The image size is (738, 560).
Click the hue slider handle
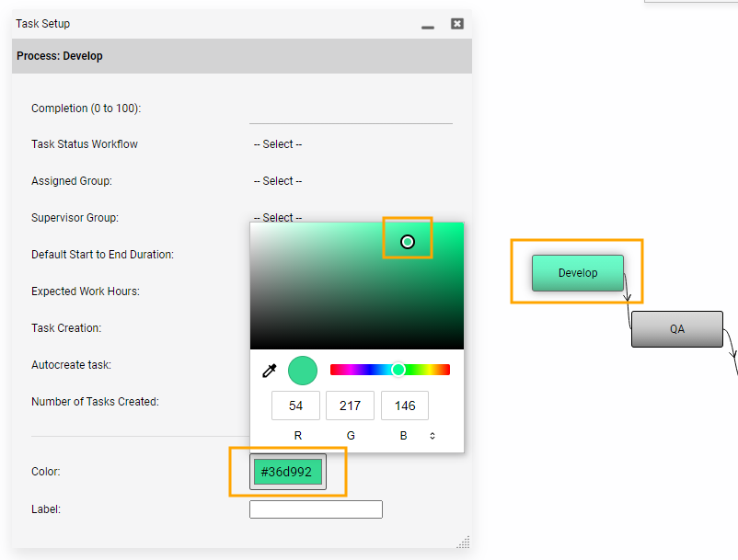point(398,370)
